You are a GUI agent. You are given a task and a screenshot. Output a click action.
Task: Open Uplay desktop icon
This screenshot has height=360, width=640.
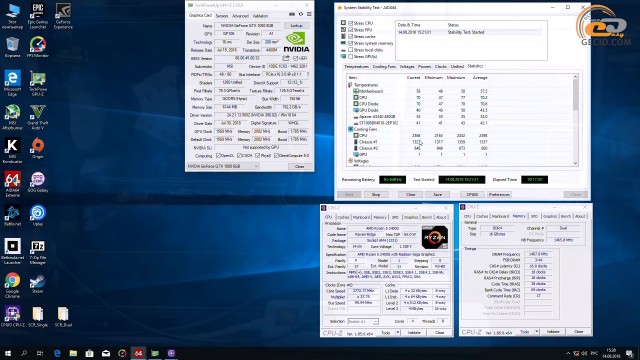(38, 216)
